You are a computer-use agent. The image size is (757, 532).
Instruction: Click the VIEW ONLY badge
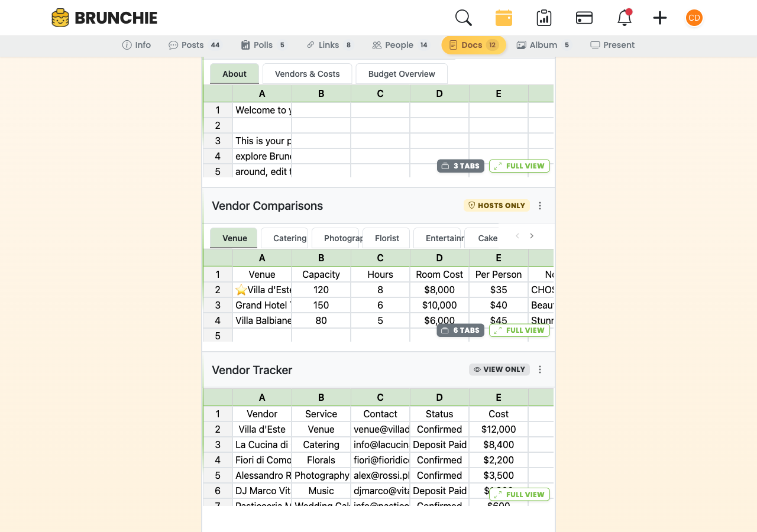tap(499, 369)
